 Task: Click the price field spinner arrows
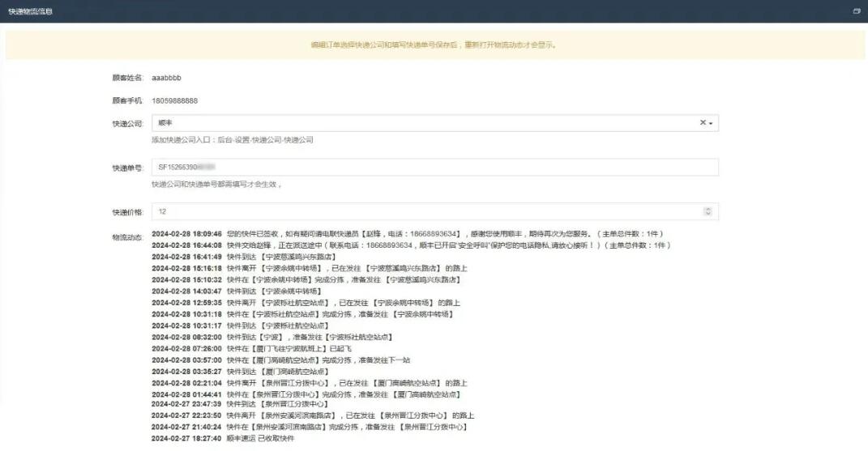tap(708, 211)
